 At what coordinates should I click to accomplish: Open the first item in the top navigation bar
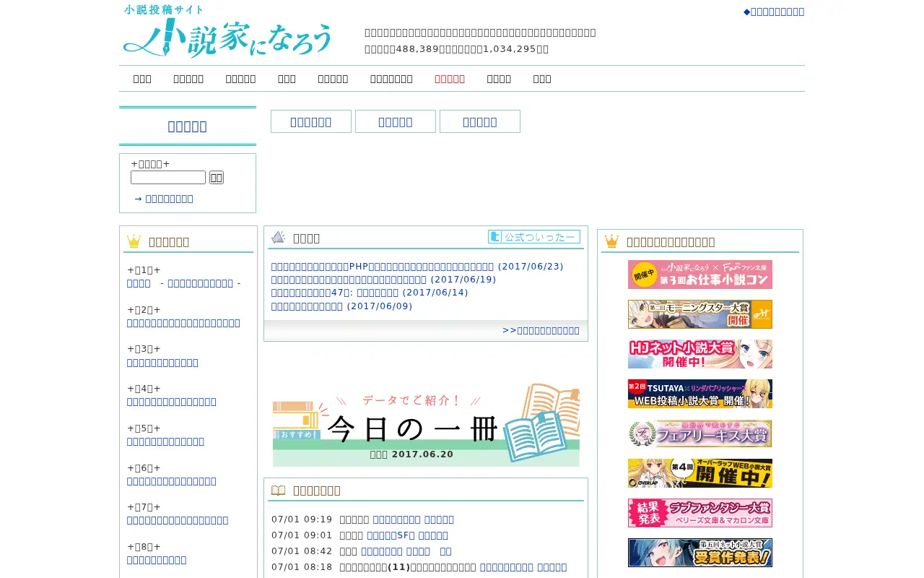[x=142, y=79]
